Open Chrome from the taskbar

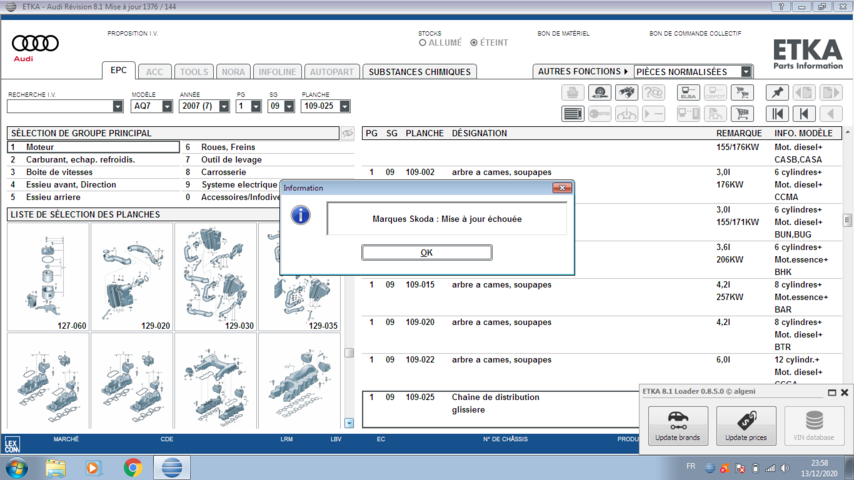coord(133,467)
